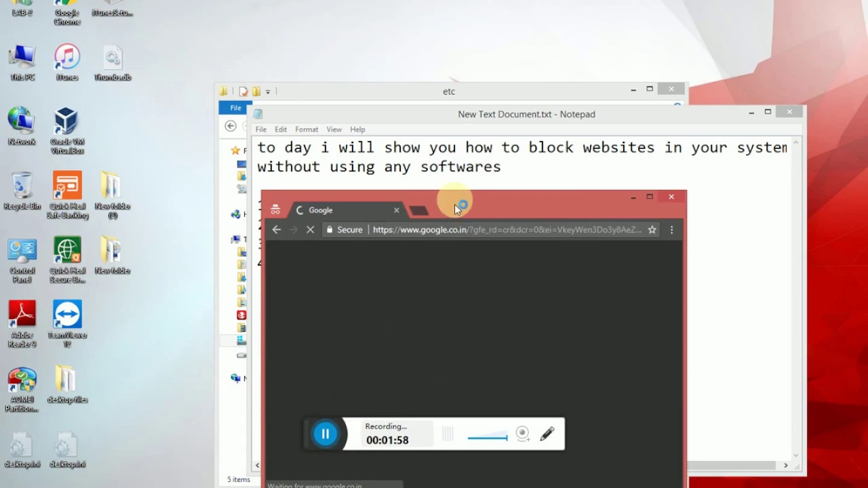Click the properties icon in Explorer title bar
Image resolution: width=868 pixels, height=488 pixels.
[243, 91]
